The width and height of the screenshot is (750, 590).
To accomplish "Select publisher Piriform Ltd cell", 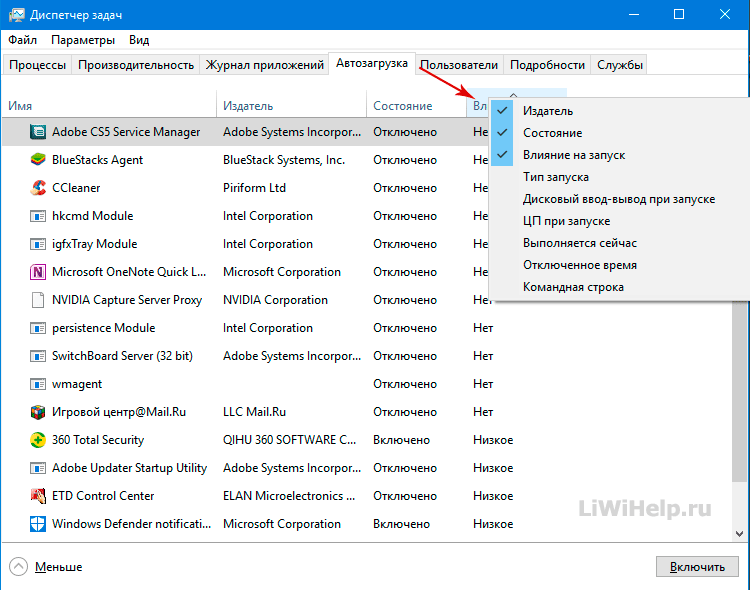I will [254, 188].
